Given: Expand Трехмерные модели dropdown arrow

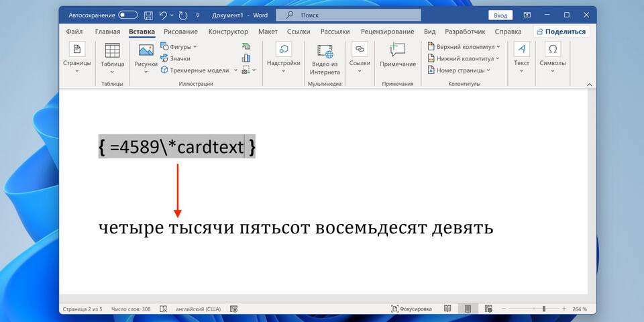Looking at the screenshot, I should coord(235,70).
